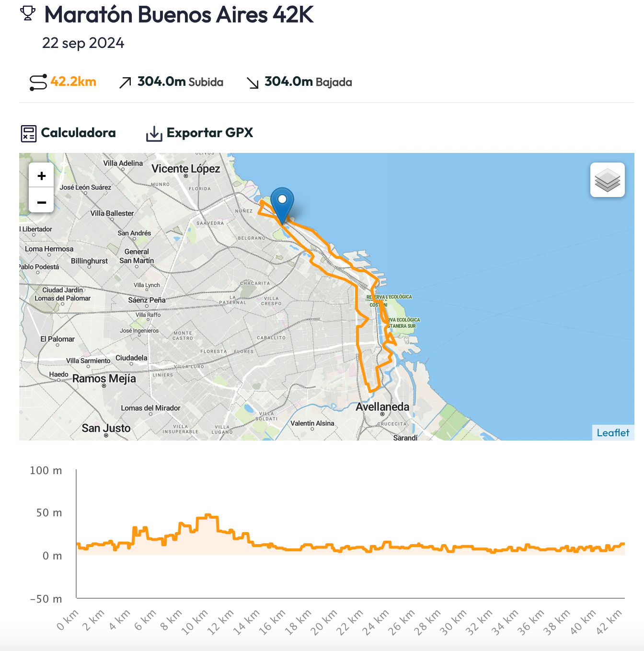Open the map layers selector
Image resolution: width=644 pixels, height=651 pixels.
(607, 180)
